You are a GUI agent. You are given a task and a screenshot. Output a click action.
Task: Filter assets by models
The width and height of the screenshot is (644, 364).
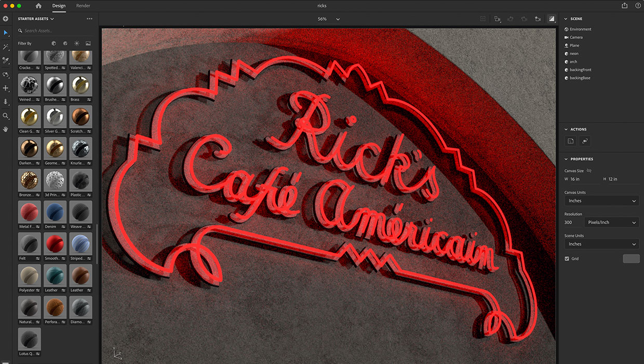[54, 44]
